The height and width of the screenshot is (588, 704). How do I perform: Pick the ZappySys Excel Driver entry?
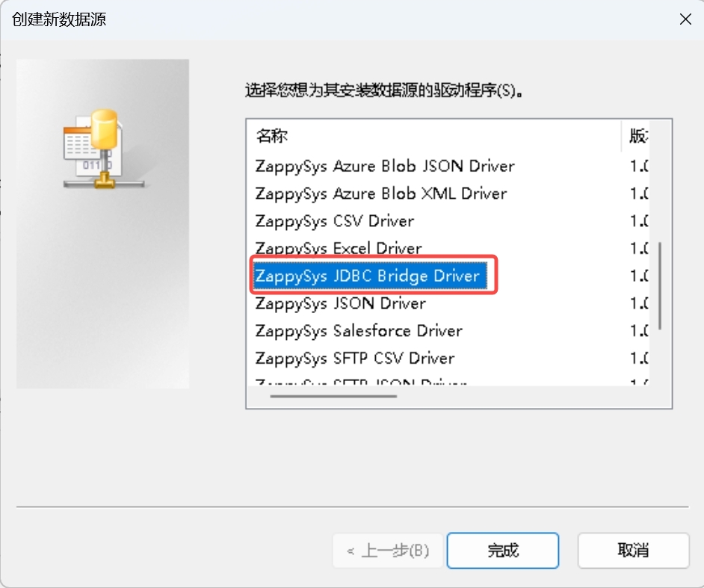[338, 248]
